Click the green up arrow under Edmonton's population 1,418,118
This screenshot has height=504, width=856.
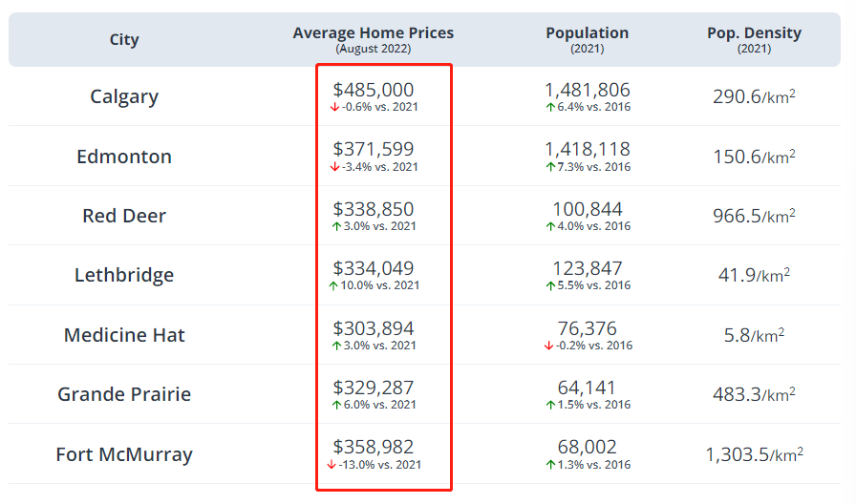click(550, 167)
